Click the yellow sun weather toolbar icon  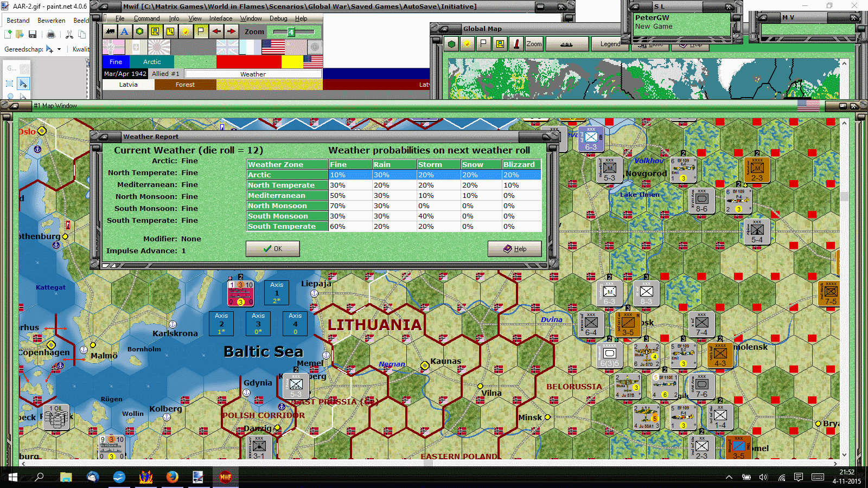coord(186,31)
